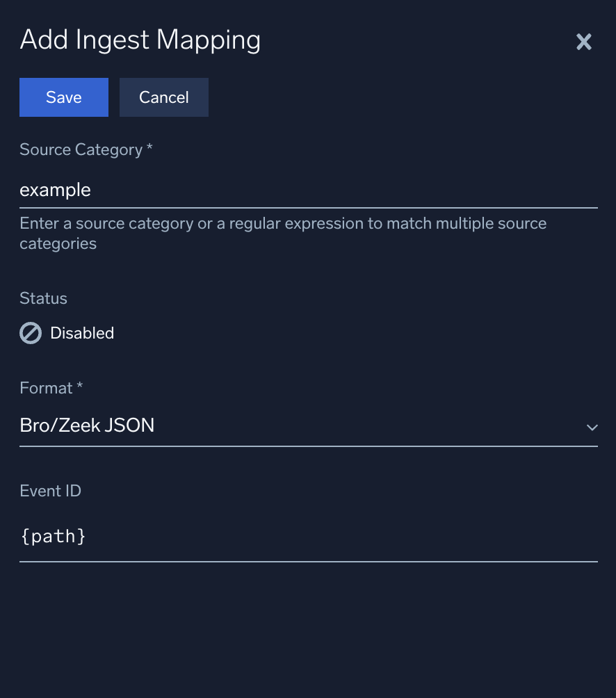Cancel adding the ingest mapping
This screenshot has width=616, height=698.
coord(163,97)
